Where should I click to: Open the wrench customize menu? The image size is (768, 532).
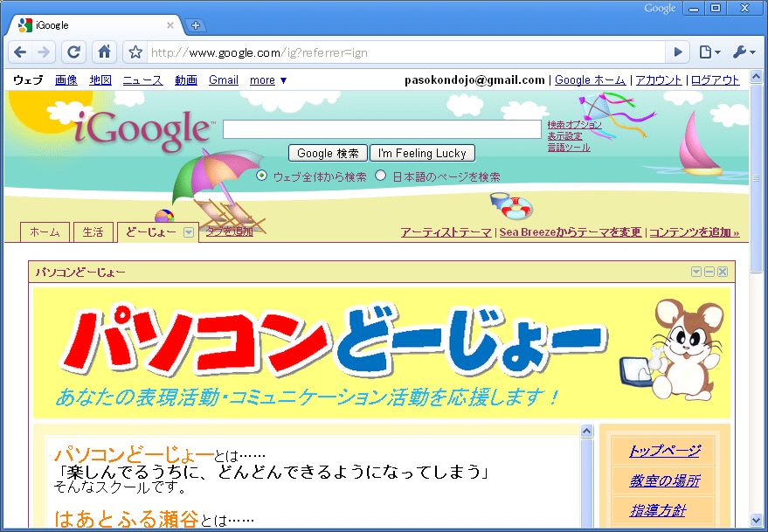744,52
